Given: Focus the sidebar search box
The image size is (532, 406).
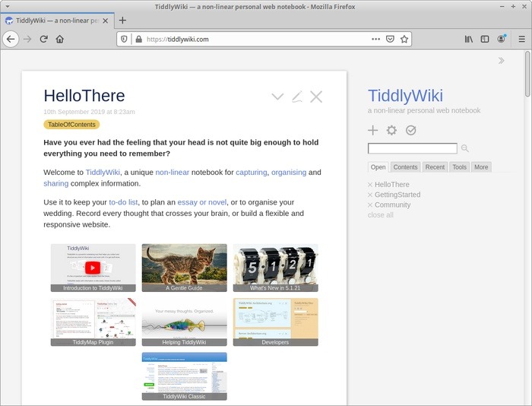Looking at the screenshot, I should 413,148.
